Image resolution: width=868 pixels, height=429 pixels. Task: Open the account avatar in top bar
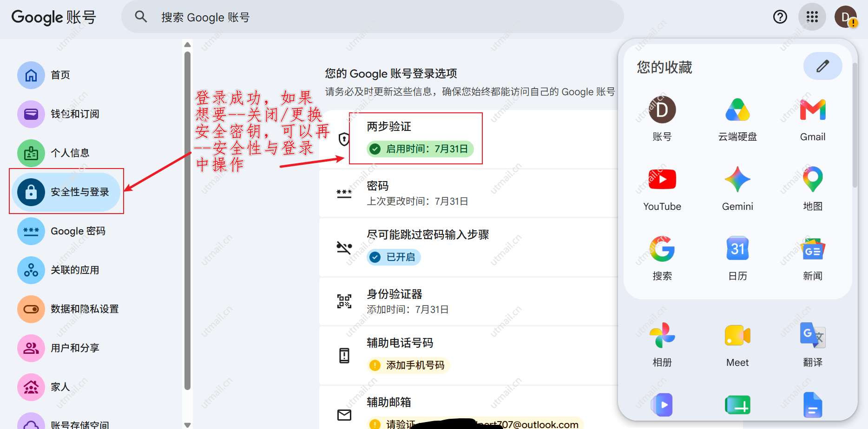846,17
